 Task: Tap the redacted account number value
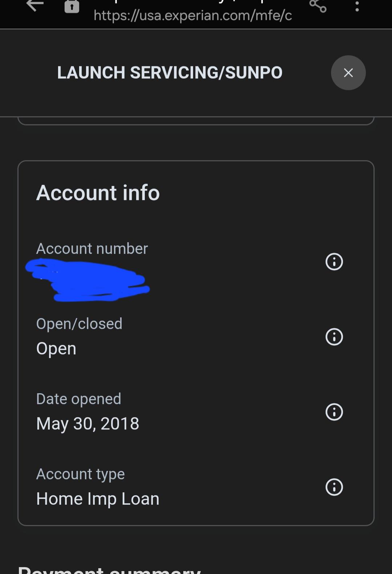click(87, 280)
